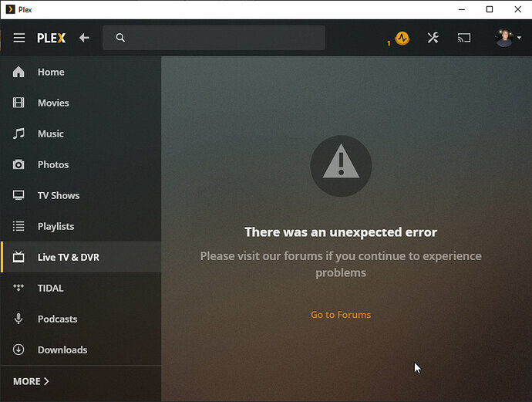The width and height of the screenshot is (532, 402).
Task: Click the search magnifier icon
Action: [x=120, y=38]
